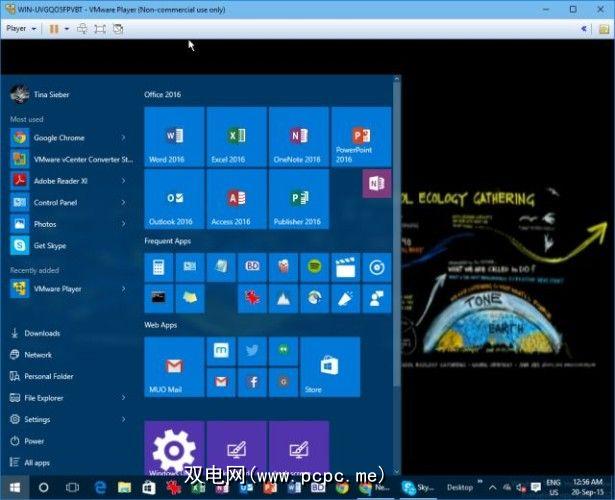Open the Player dropdown menu
This screenshot has width=615, height=500.
point(21,29)
